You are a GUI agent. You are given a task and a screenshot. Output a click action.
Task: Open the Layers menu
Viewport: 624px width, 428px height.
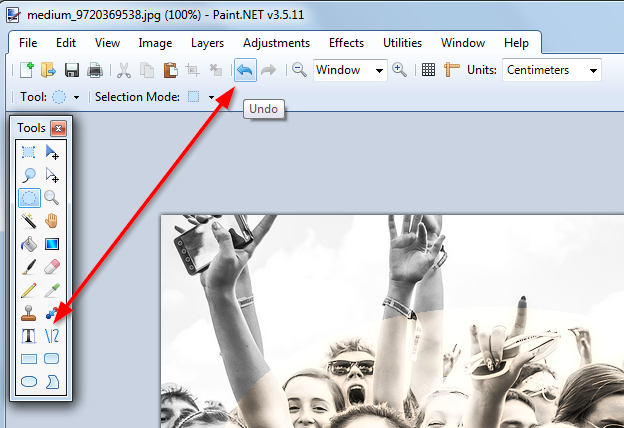pos(207,43)
